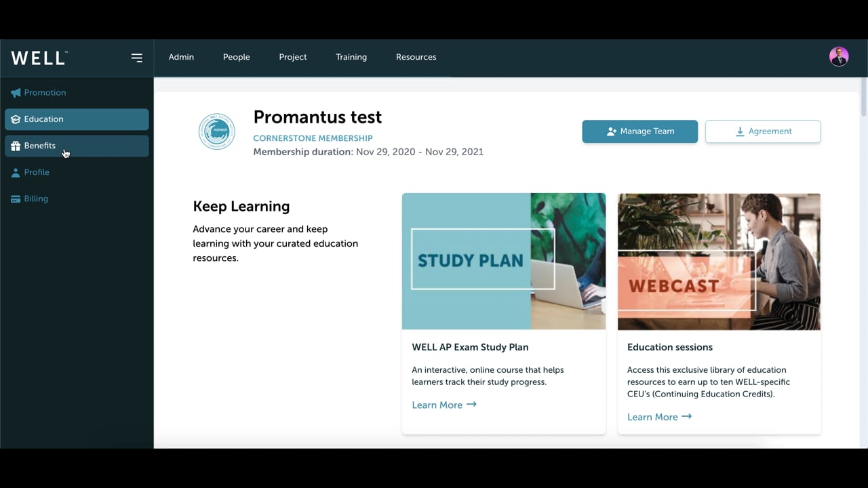Click the arrow next to Education sessions Learn More
868x488 pixels.
(687, 417)
